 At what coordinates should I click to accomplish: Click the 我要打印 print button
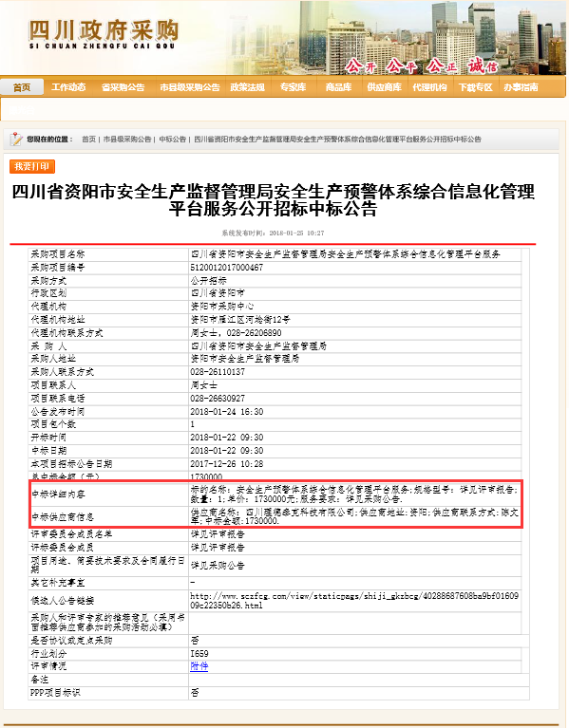pyautogui.click(x=32, y=166)
